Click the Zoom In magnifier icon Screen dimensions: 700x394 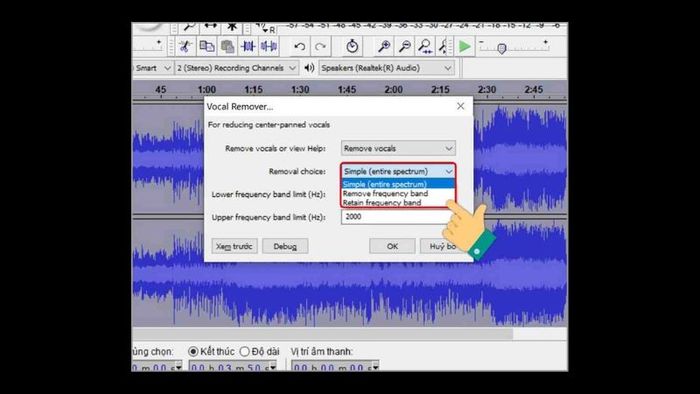tap(384, 46)
